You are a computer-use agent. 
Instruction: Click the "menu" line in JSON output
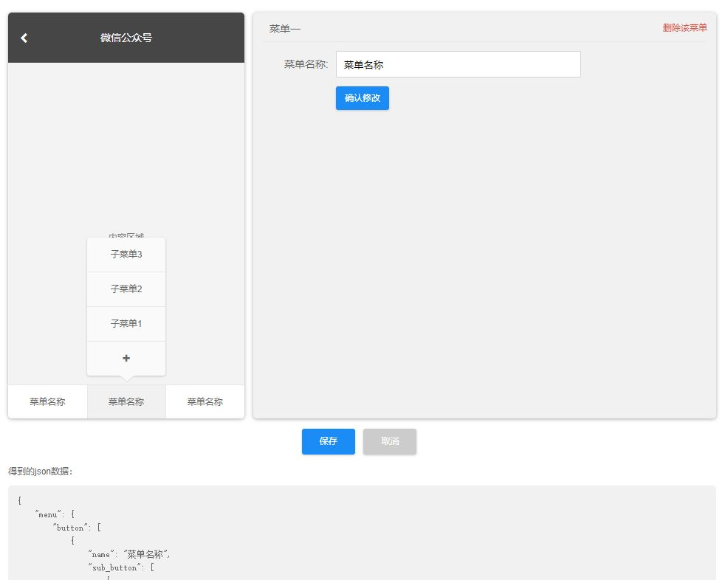[55, 514]
